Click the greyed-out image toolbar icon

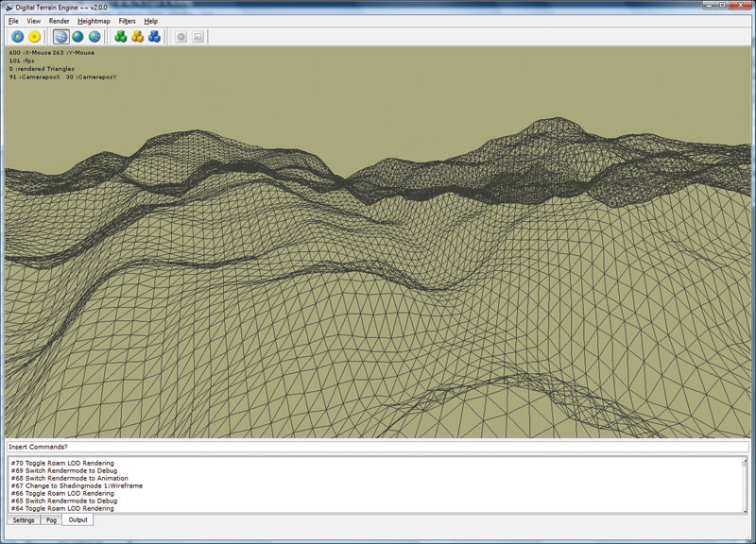pos(198,37)
